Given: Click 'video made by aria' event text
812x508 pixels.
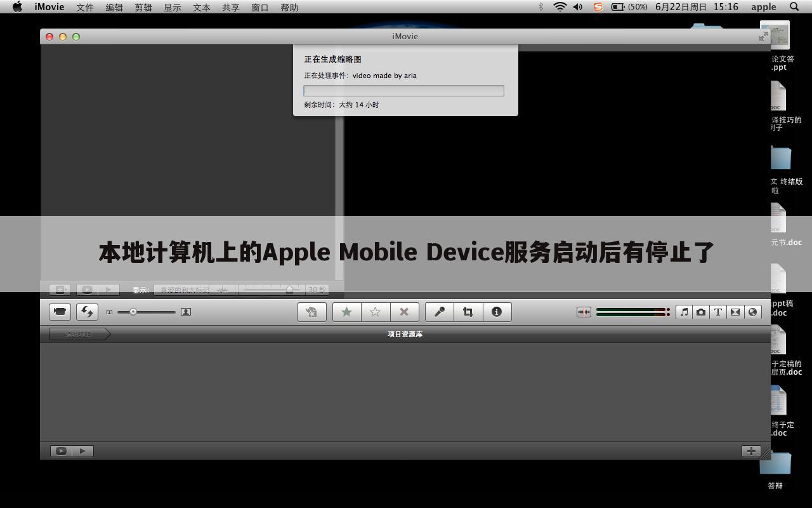Looking at the screenshot, I should click(384, 76).
